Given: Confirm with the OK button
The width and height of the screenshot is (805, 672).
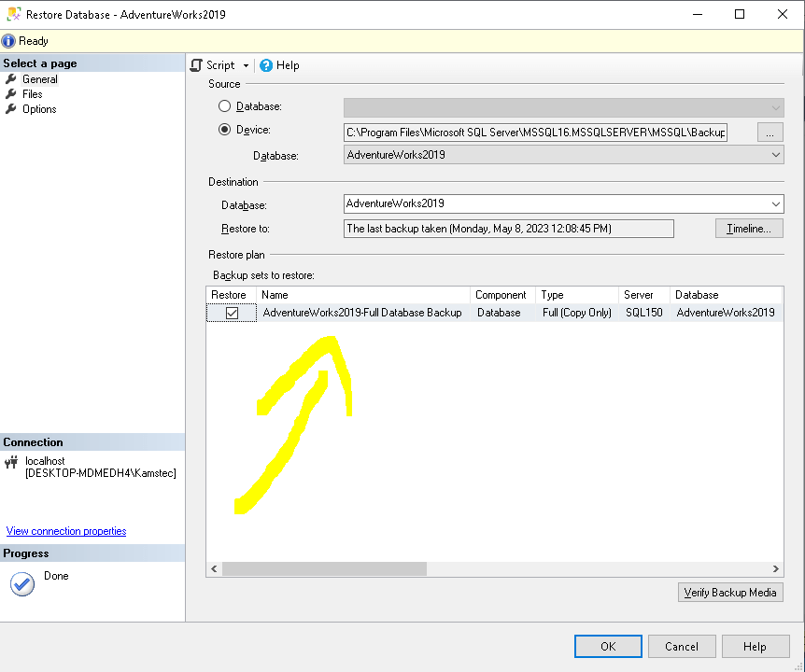Looking at the screenshot, I should (608, 647).
